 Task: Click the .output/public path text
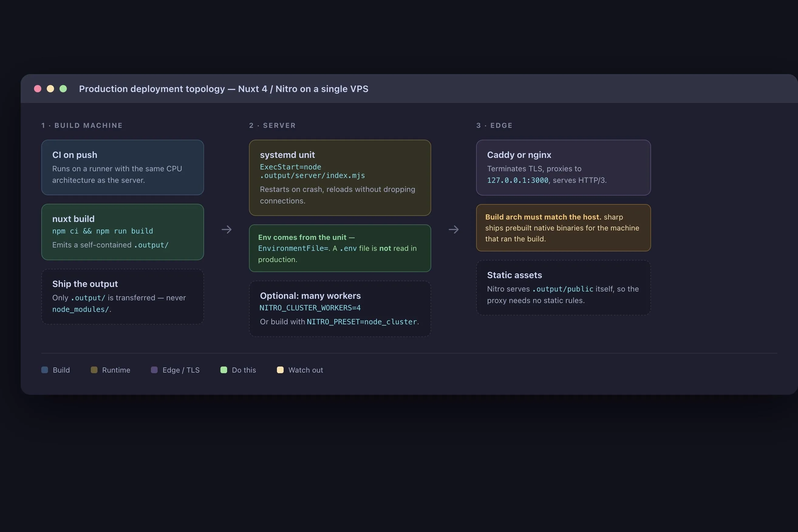(x=563, y=289)
